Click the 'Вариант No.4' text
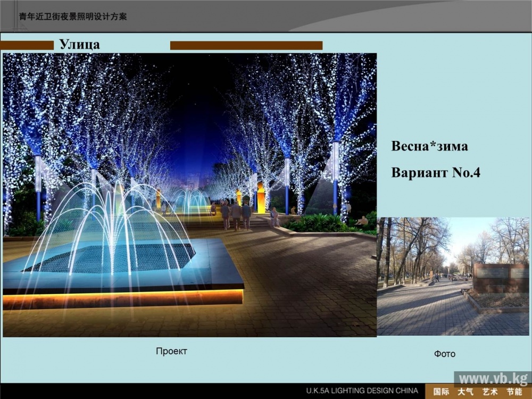Image resolution: width=532 pixels, height=399 pixels. [x=436, y=173]
